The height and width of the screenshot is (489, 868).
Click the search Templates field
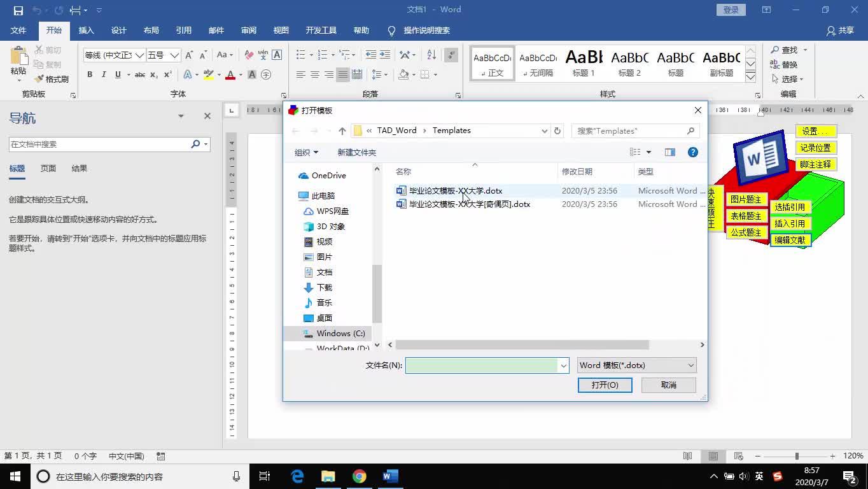pos(635,131)
